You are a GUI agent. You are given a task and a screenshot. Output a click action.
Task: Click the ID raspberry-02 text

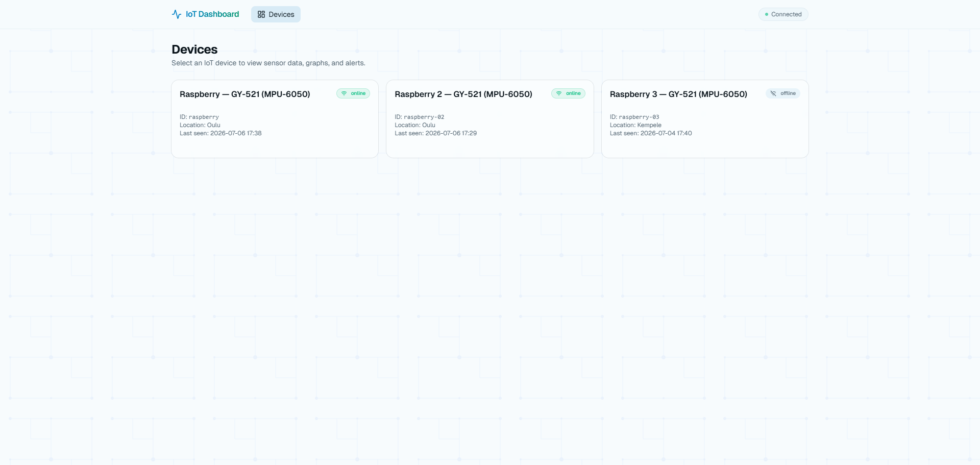(x=420, y=117)
